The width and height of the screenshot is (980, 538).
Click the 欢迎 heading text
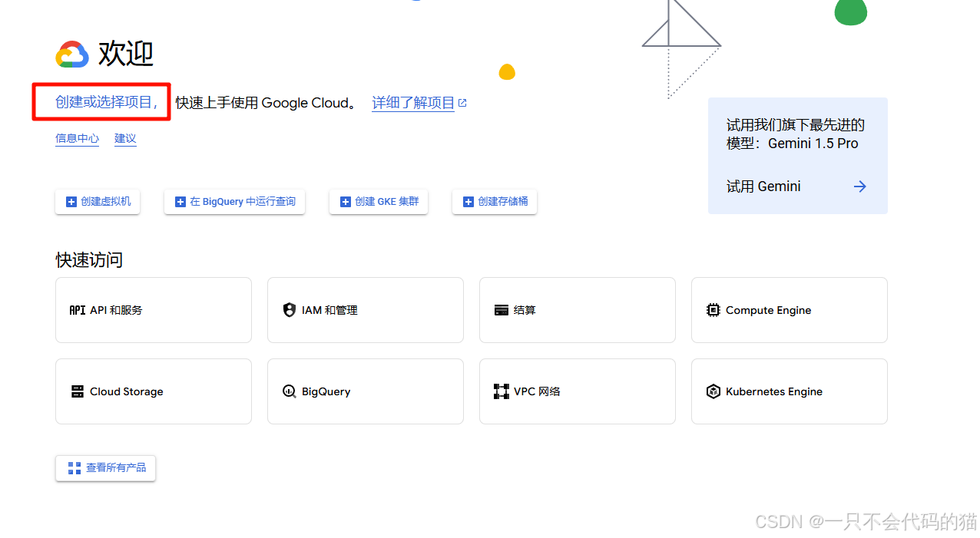click(126, 54)
